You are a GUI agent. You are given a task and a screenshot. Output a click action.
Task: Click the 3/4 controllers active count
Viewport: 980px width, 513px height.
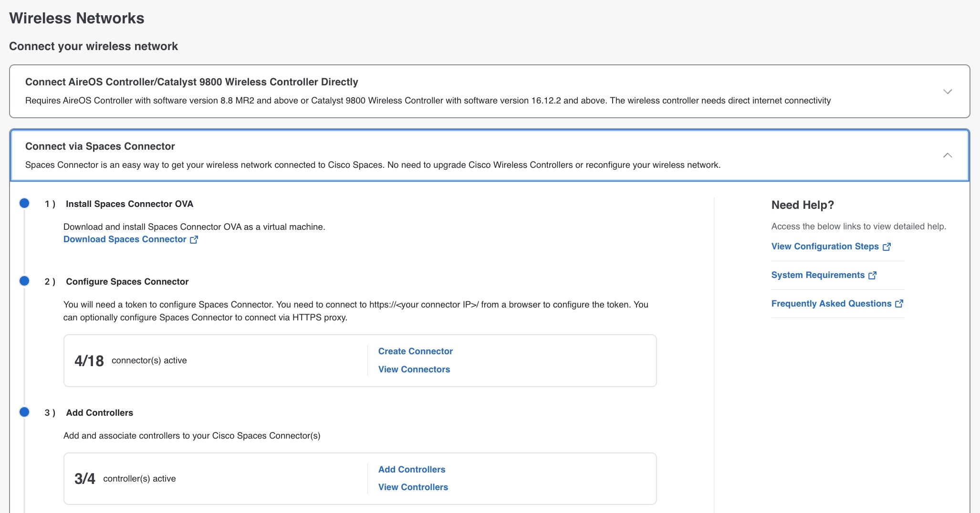tap(85, 479)
